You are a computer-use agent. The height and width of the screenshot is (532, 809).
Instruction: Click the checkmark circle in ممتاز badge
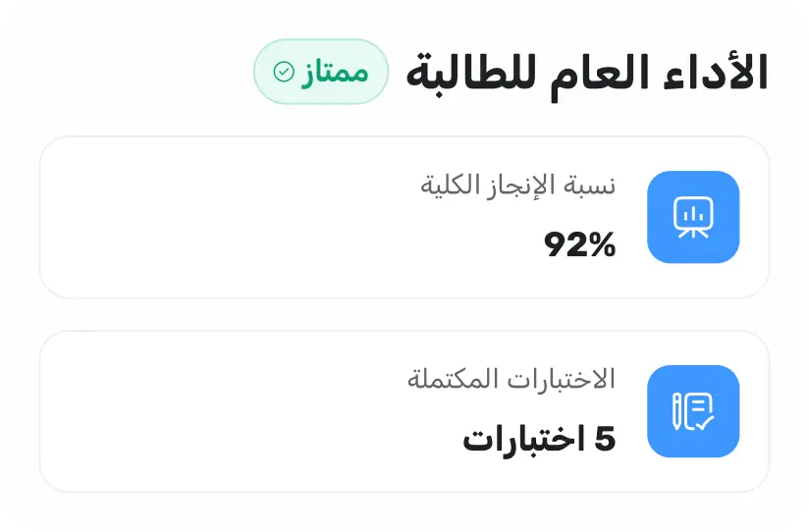tap(284, 72)
